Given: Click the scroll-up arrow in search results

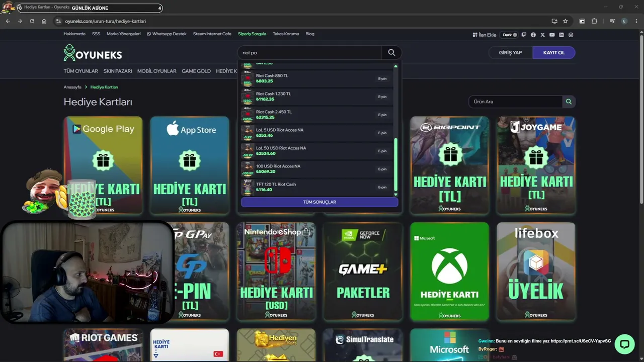Looking at the screenshot, I should [395, 66].
